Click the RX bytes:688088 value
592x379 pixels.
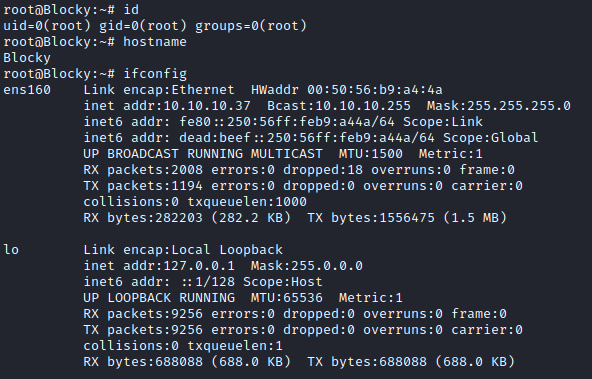tap(143, 362)
